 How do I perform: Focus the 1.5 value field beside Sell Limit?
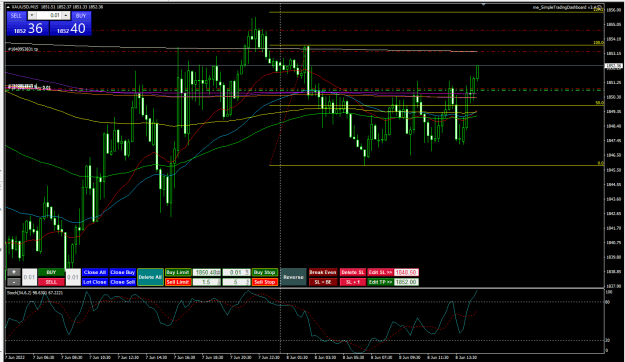[x=207, y=282]
